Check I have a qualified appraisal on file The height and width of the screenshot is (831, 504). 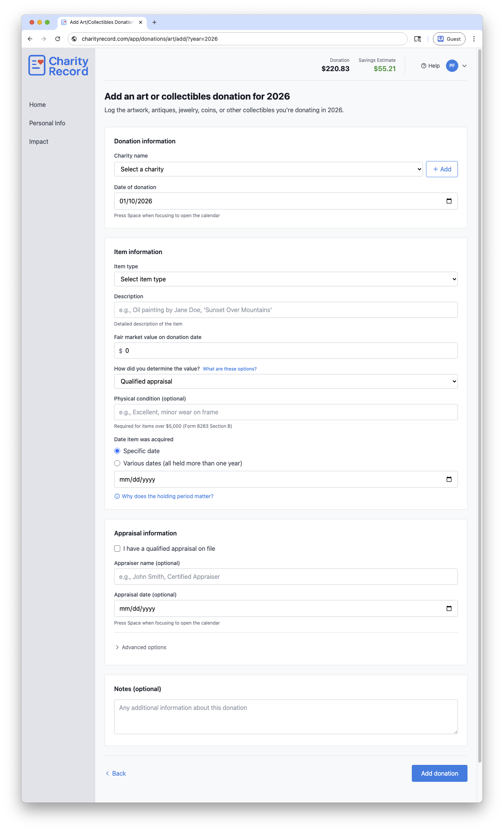(x=117, y=548)
